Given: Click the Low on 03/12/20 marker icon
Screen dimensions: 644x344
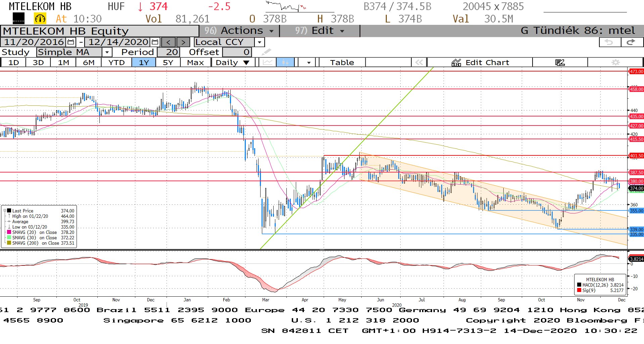Looking at the screenshot, I should (x=9, y=227).
